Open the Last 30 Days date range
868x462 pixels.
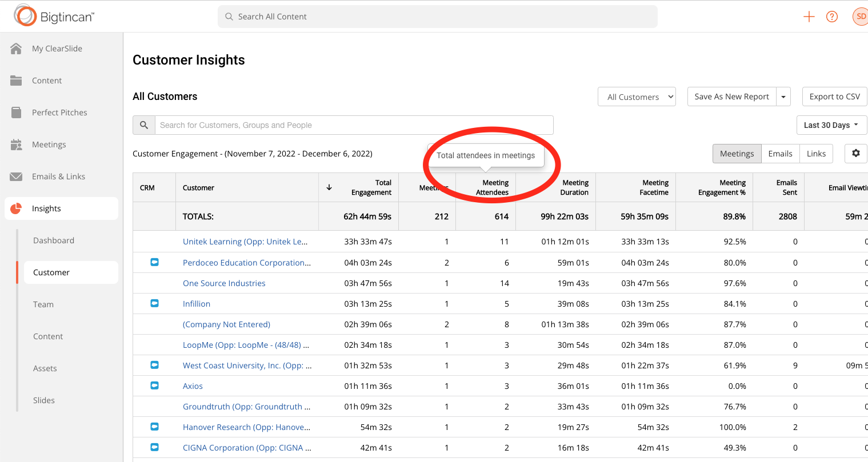831,125
